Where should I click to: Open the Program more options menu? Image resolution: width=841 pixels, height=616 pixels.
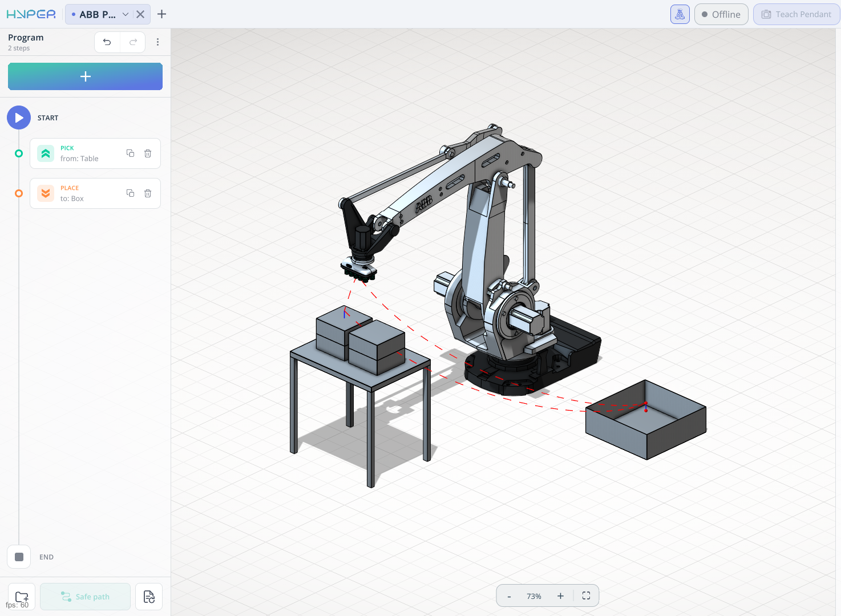click(158, 42)
